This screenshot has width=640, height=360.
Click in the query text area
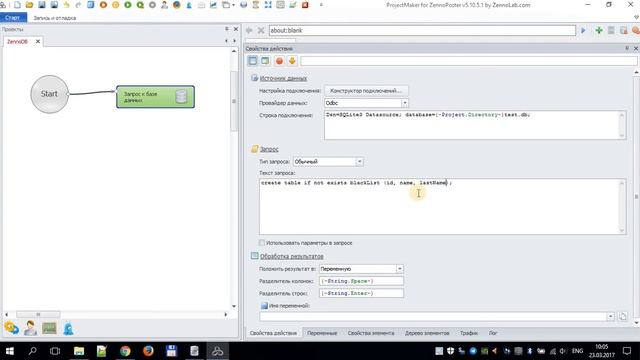point(442,207)
